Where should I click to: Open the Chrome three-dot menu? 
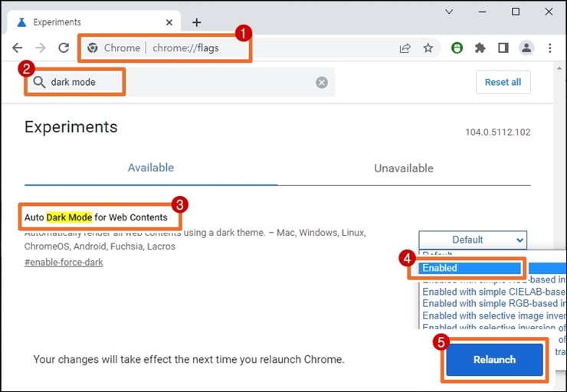549,47
